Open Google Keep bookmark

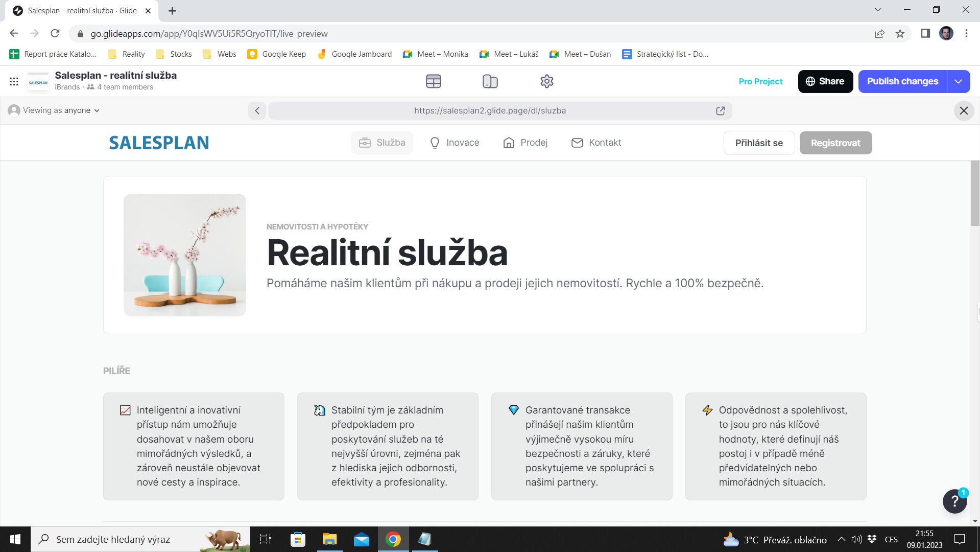277,54
